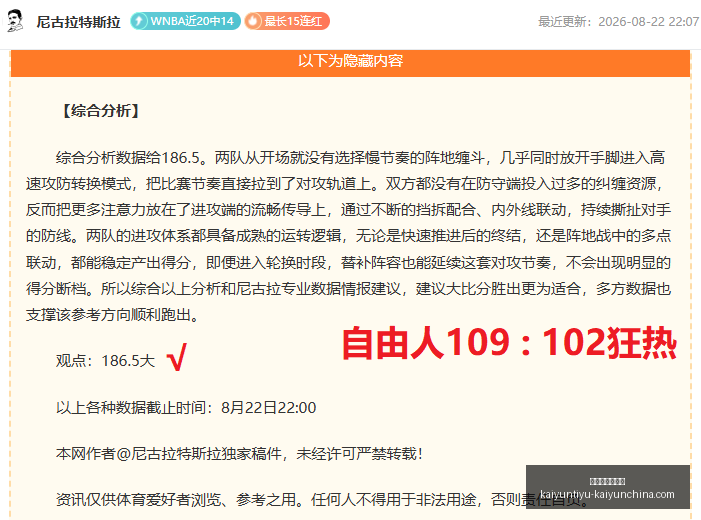Click the red score text 自由人109：102狂热
Screen dimensions: 701x520
coord(509,343)
